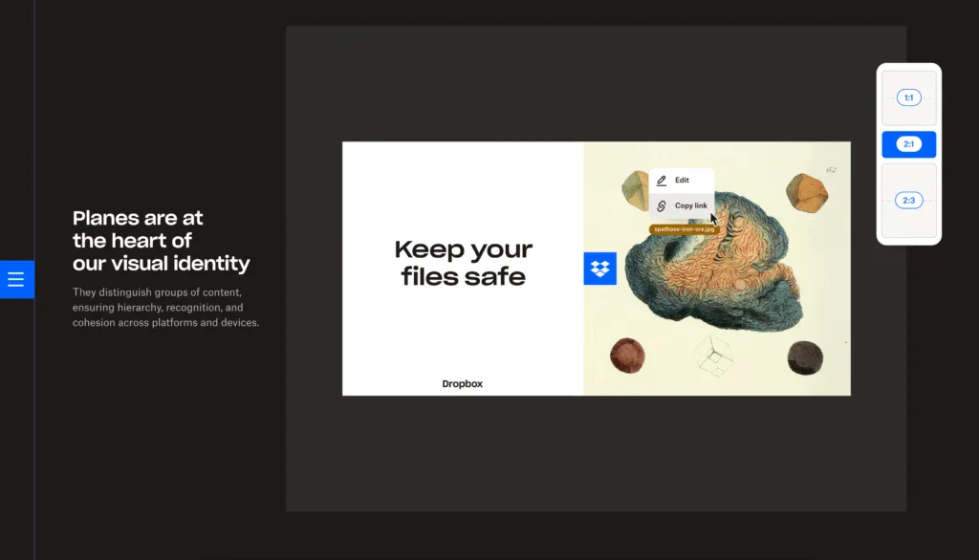Click the 'Planes are at the heart' heading
Viewport: 979px width, 560px height.
[x=161, y=241]
